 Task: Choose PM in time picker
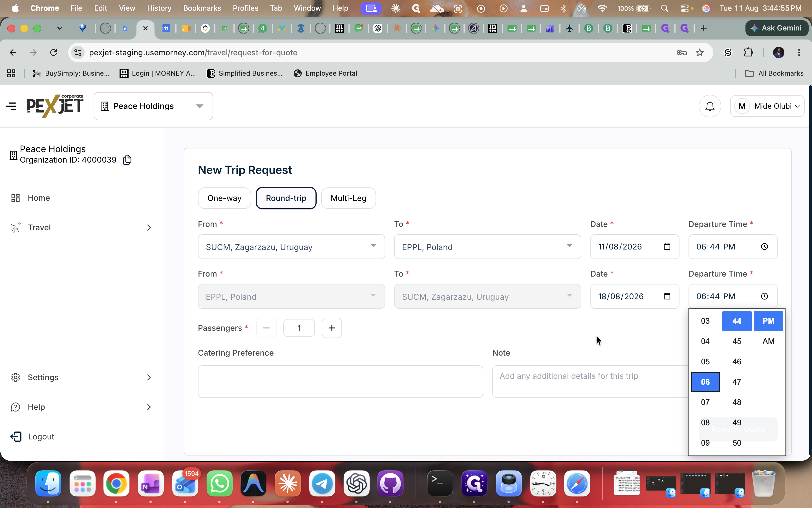[x=768, y=321]
